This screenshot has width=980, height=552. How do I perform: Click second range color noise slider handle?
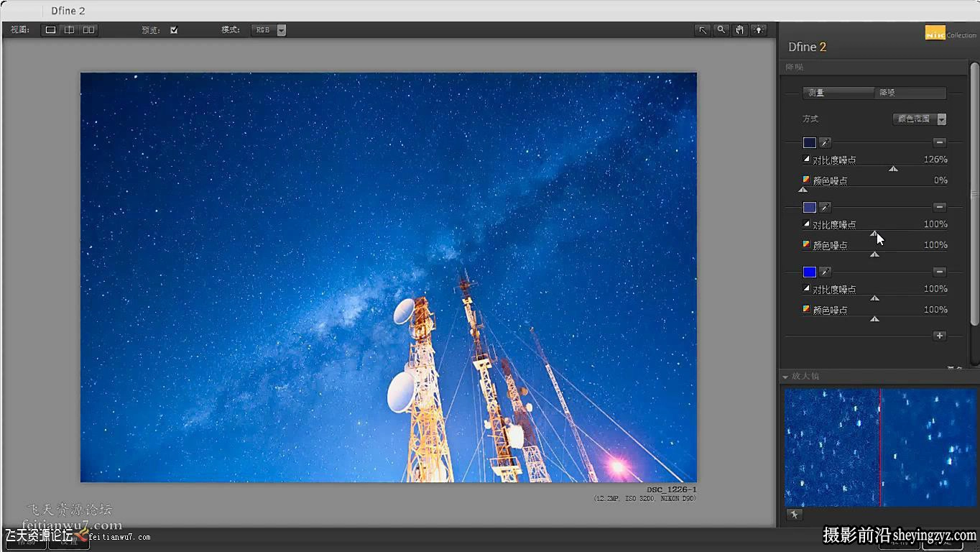click(x=874, y=254)
